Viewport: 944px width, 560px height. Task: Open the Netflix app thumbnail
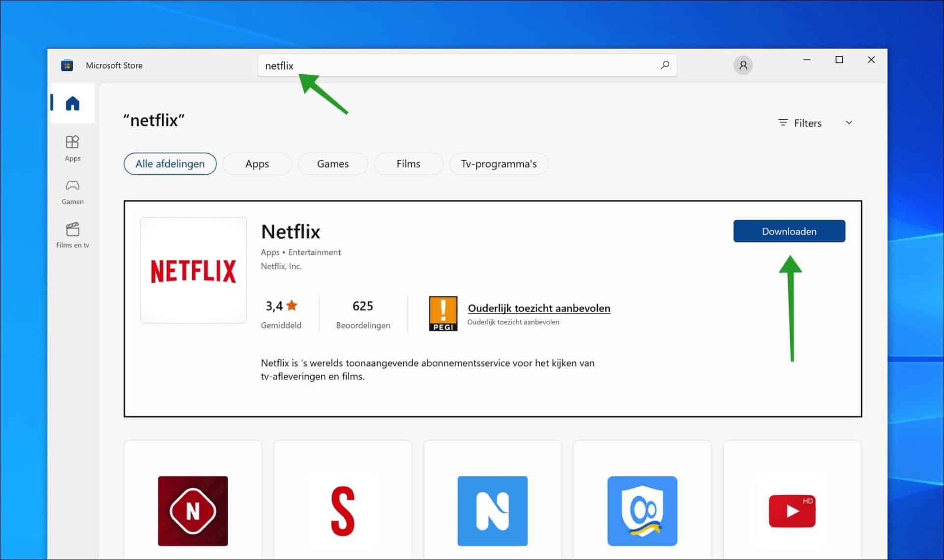pyautogui.click(x=193, y=271)
